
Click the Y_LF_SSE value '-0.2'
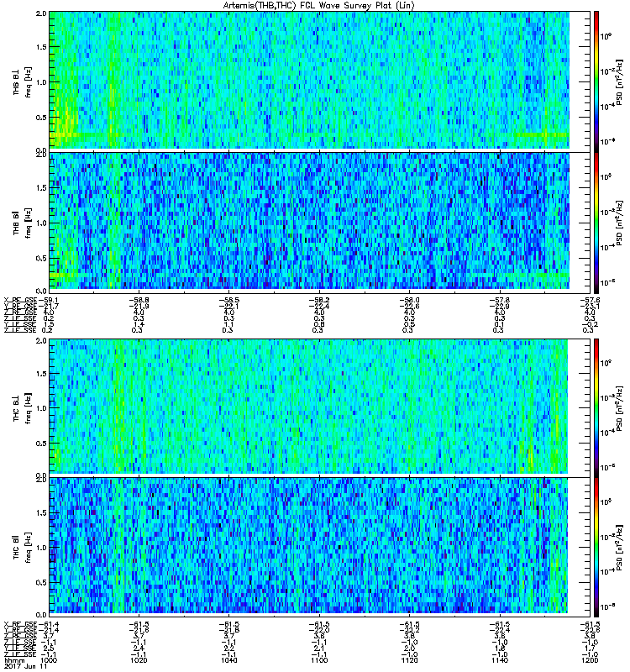point(590,324)
